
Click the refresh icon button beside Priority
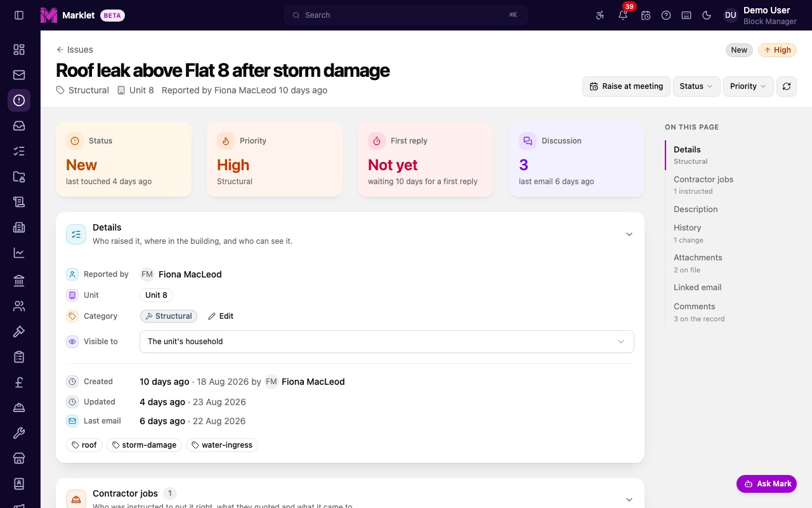tap(787, 86)
